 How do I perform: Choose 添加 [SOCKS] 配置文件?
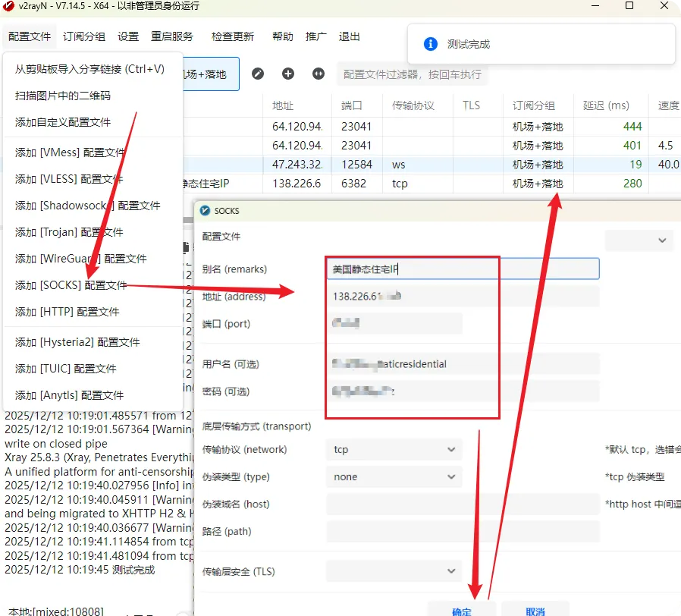(x=93, y=285)
